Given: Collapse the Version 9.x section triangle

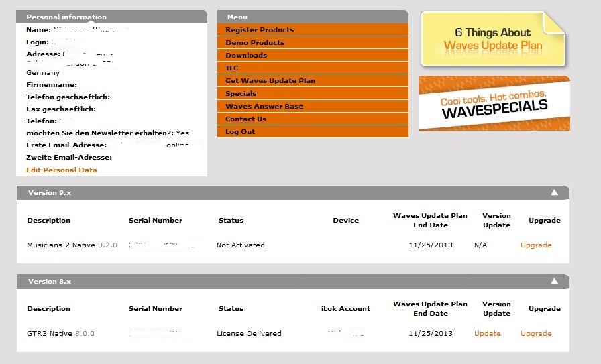Looking at the screenshot, I should 554,192.
